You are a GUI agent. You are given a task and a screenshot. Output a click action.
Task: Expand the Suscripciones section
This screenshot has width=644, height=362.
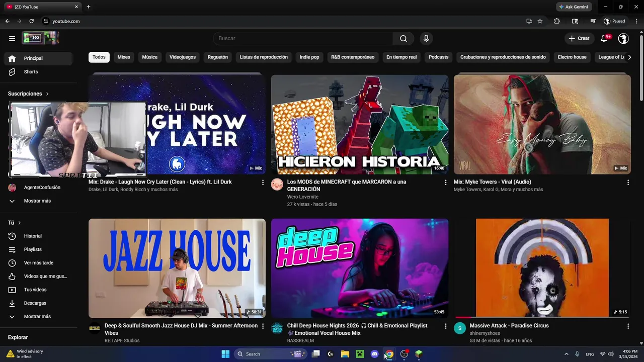pyautogui.click(x=29, y=94)
